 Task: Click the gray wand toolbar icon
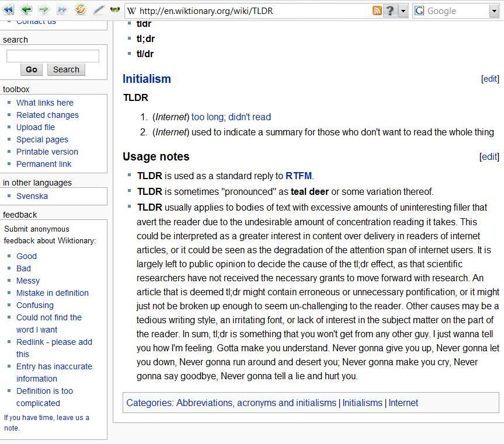[x=98, y=10]
